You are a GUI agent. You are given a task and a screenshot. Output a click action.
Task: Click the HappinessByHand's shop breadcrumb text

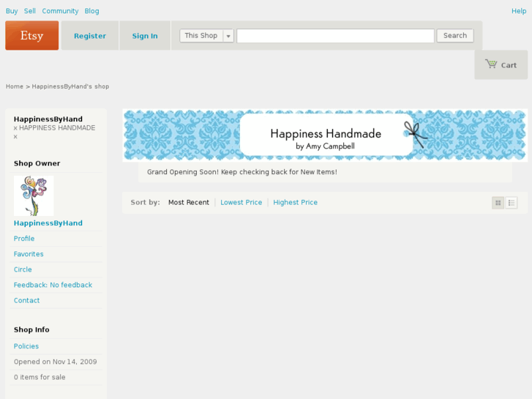(70, 86)
